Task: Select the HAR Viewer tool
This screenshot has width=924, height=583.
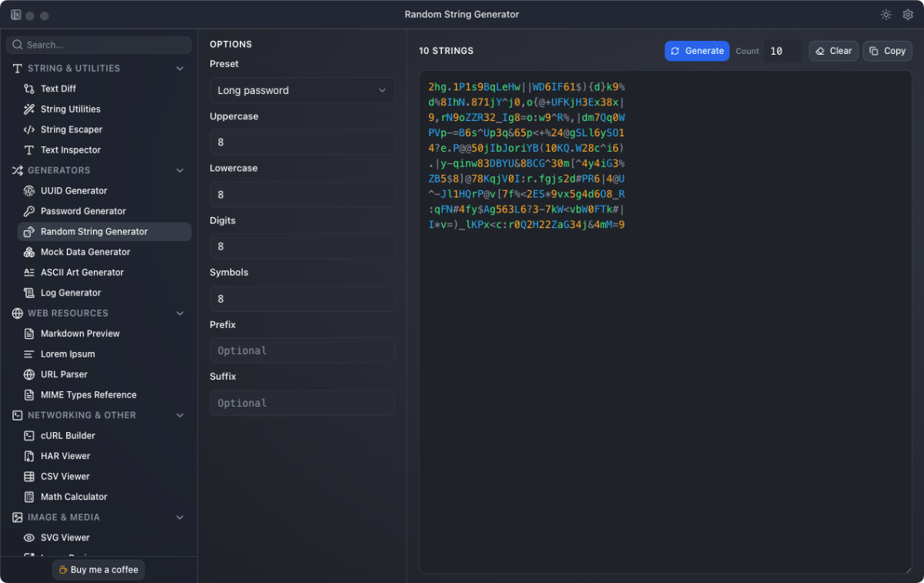Action: pyautogui.click(x=66, y=455)
